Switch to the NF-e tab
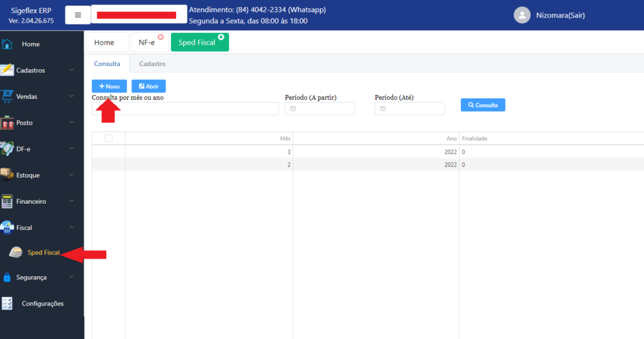644x339 pixels. pos(148,43)
